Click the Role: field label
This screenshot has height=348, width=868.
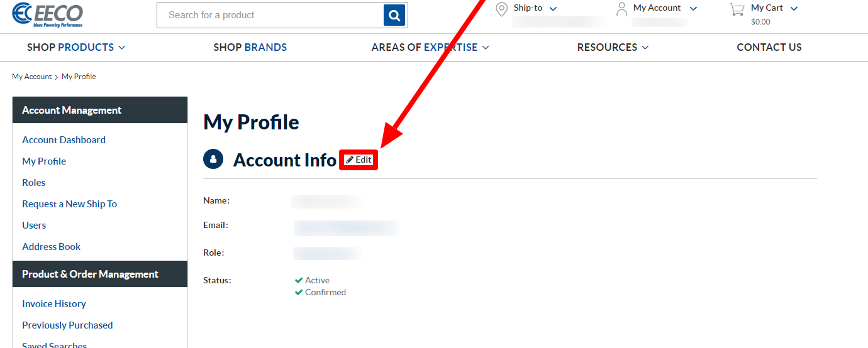[x=214, y=253]
